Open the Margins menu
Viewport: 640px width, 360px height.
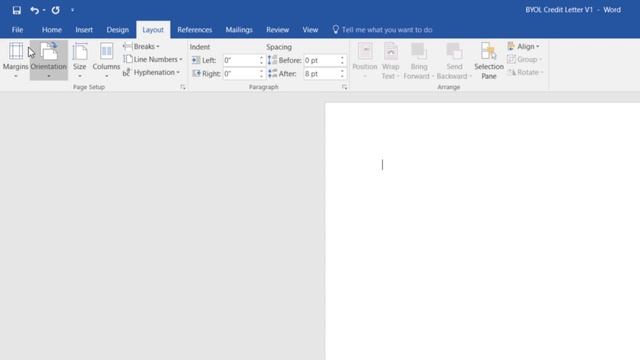click(16, 60)
